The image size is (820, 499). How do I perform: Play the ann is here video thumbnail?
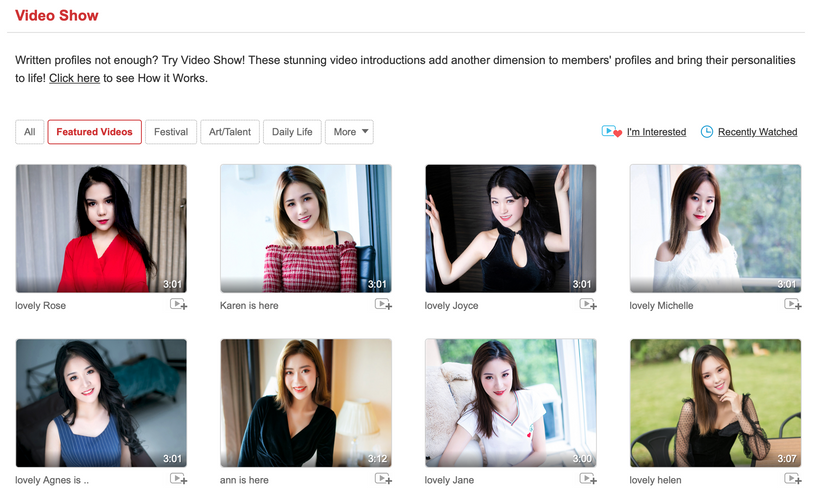click(x=306, y=403)
